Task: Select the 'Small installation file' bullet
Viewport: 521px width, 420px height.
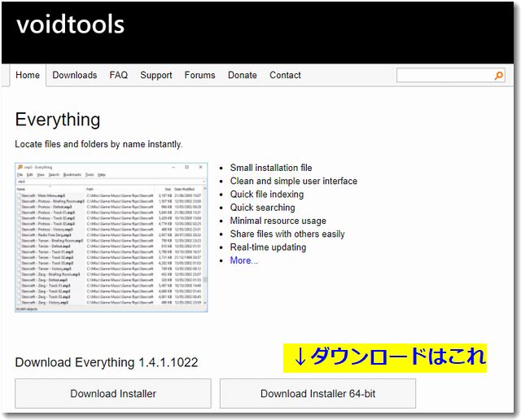Action: 271,168
